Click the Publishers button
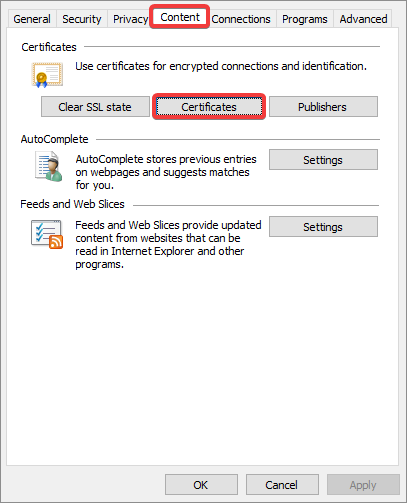The width and height of the screenshot is (407, 503). click(x=323, y=107)
